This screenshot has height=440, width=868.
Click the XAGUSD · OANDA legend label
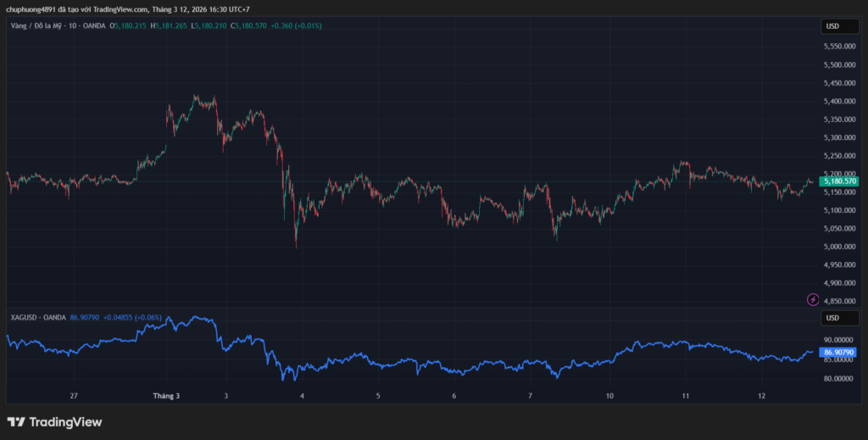point(38,317)
